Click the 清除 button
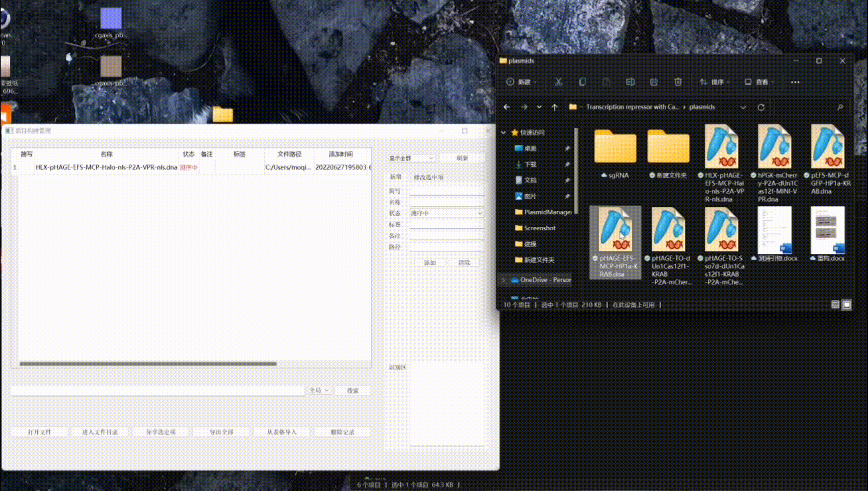Viewport: 868px width, 491px height. [465, 263]
